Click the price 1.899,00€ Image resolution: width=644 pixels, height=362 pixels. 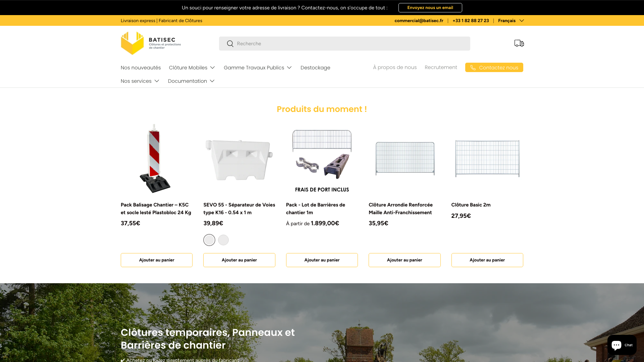(325, 223)
